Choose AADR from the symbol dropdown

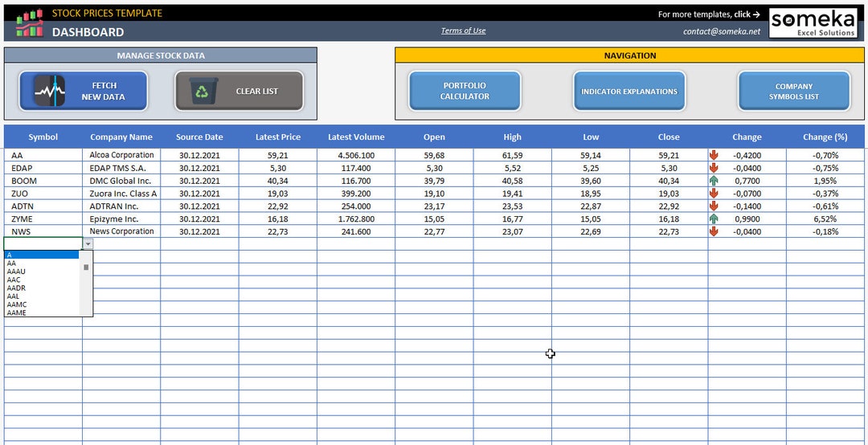42,288
